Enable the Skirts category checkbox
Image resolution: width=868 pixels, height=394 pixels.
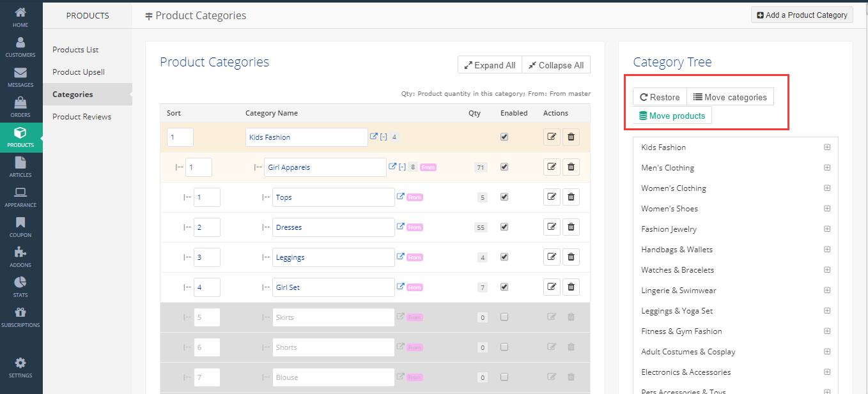click(x=504, y=317)
